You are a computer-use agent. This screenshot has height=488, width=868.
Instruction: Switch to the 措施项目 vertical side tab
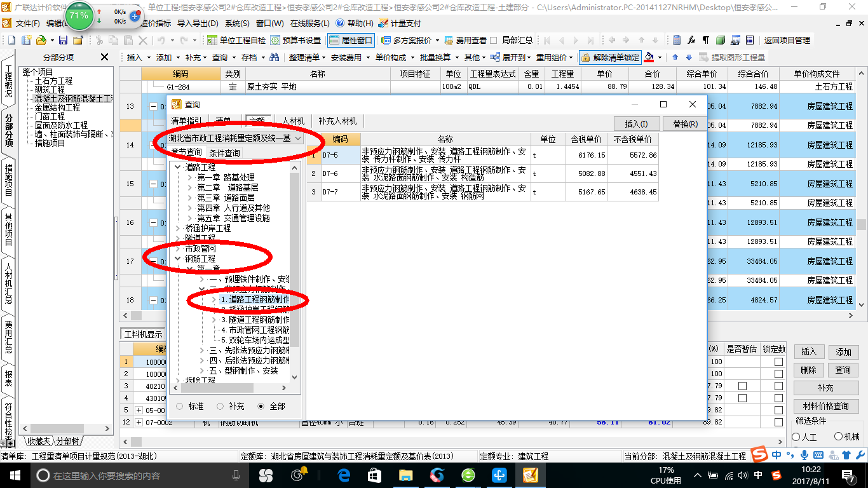click(8, 180)
